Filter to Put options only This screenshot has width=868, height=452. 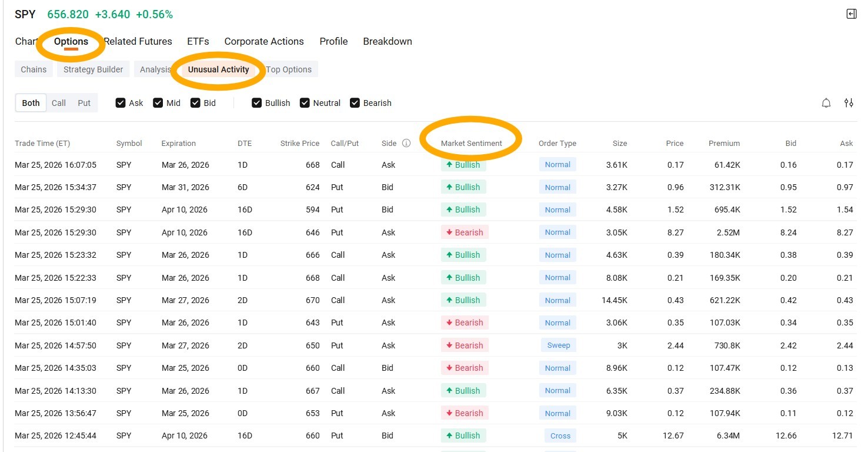click(84, 103)
